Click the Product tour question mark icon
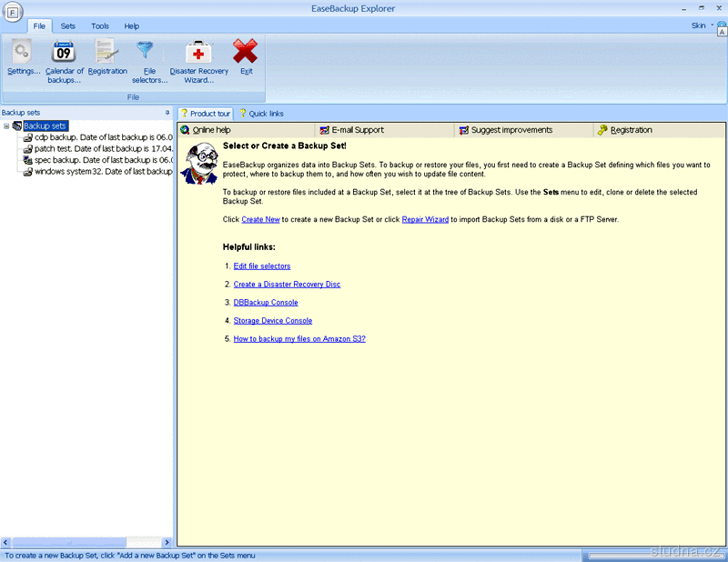 pos(184,114)
